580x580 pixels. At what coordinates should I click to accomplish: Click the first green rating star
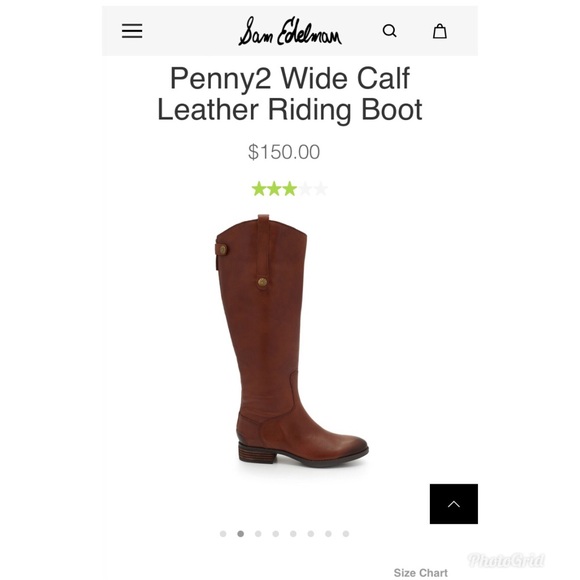pyautogui.click(x=259, y=189)
